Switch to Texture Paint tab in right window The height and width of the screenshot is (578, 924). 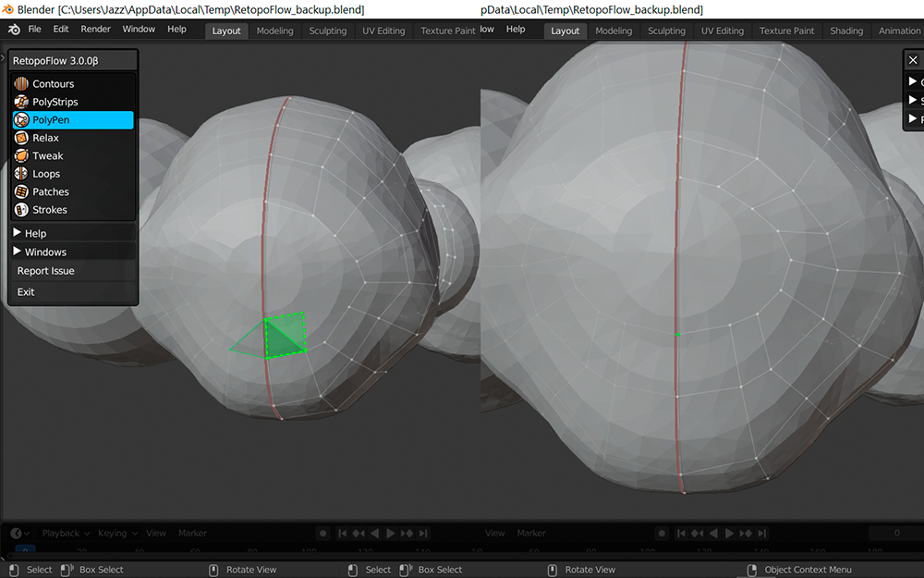[x=786, y=31]
